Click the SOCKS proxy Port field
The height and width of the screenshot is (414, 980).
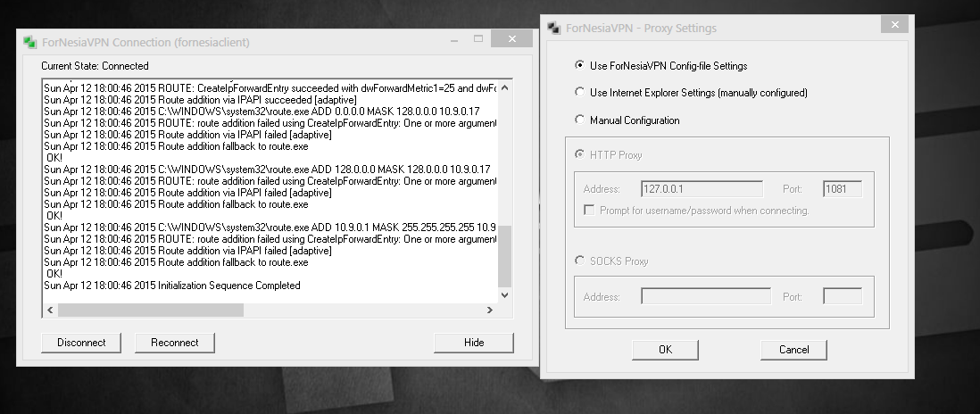(x=843, y=296)
